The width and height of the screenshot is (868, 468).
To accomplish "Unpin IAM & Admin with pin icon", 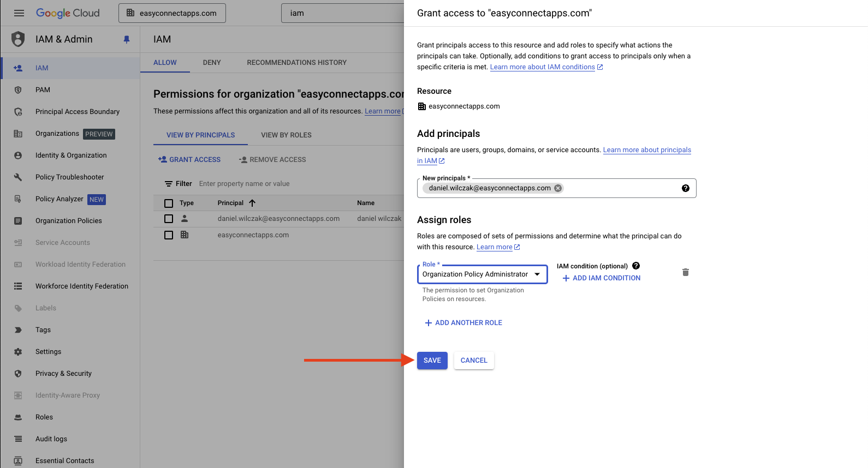I will (x=127, y=39).
